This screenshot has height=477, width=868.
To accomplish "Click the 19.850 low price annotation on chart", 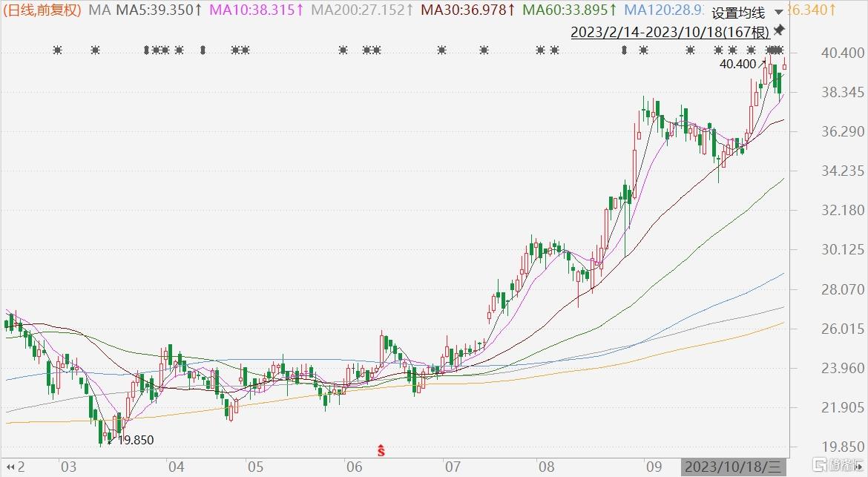I will [136, 441].
